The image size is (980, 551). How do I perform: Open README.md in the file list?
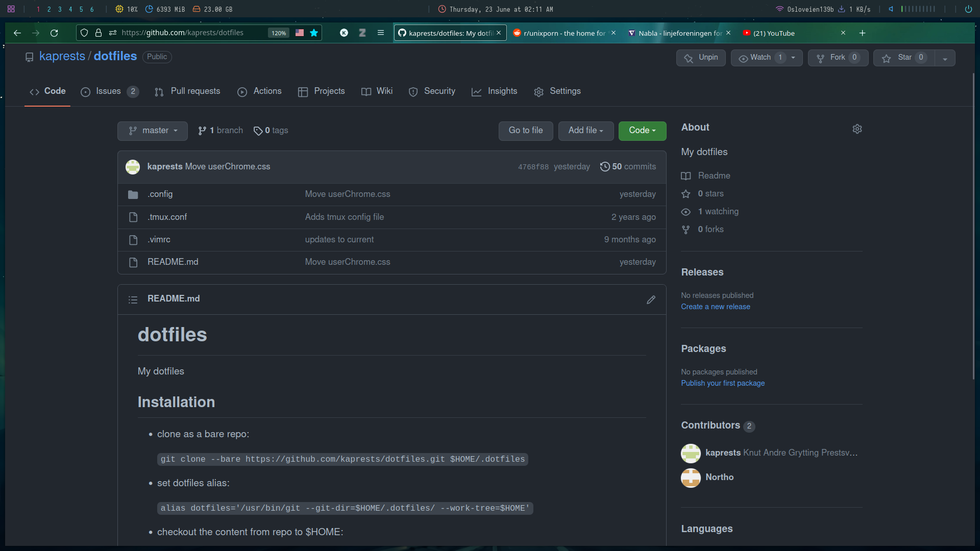[173, 262]
